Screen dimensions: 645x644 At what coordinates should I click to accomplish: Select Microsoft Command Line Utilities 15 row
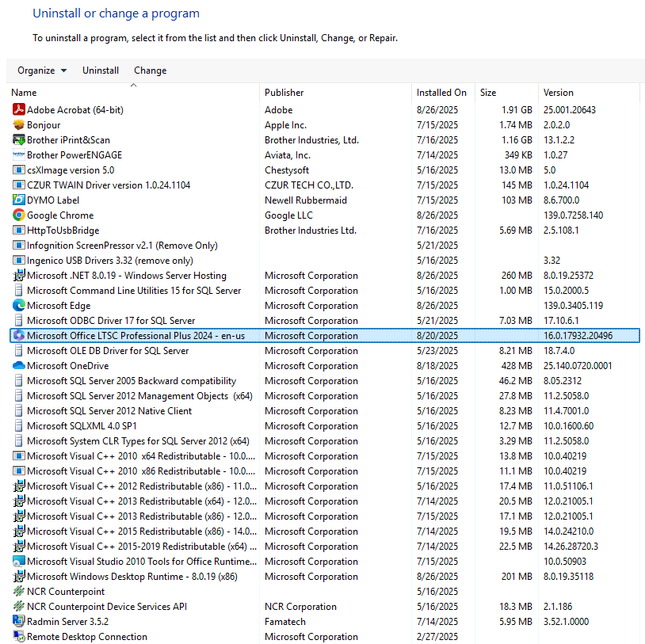tap(325, 291)
